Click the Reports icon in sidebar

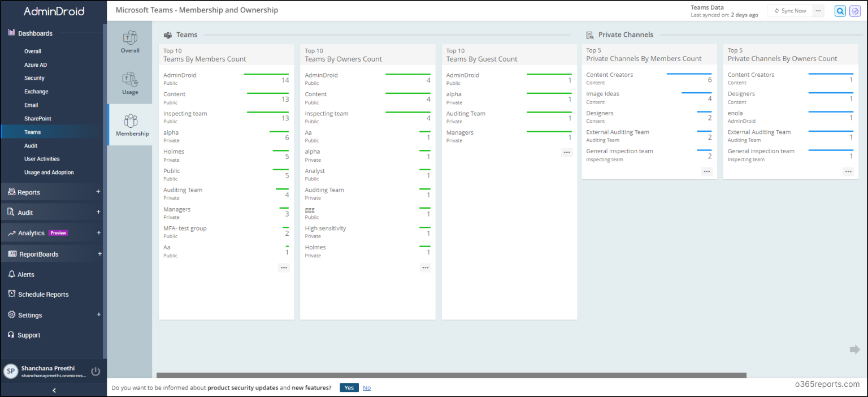point(12,192)
